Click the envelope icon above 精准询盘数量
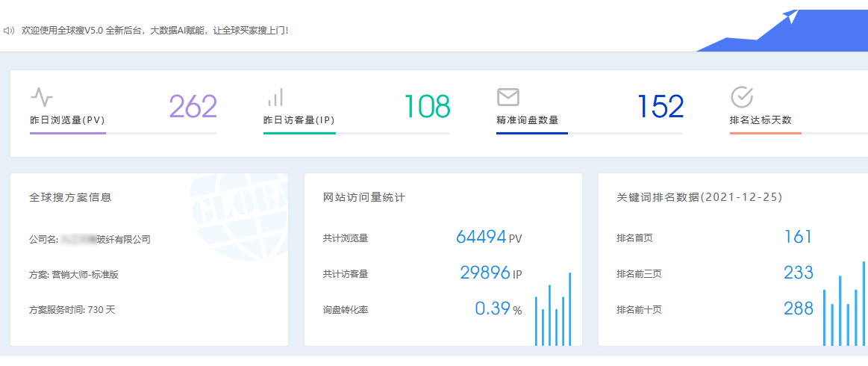Screen dimensions: 868x366 coord(508,97)
